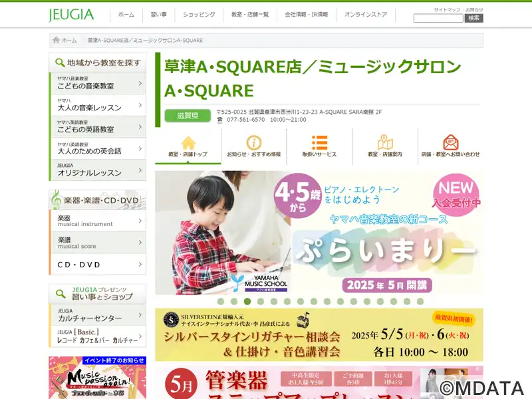This screenshot has width=532, height=399.
Task: Expand the カルチャーセンター arrow
Action: click(140, 315)
